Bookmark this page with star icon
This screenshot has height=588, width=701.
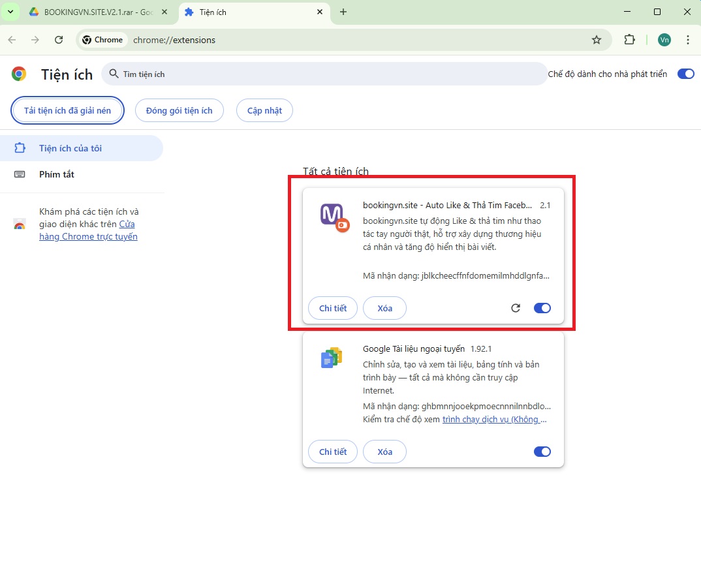(x=597, y=40)
